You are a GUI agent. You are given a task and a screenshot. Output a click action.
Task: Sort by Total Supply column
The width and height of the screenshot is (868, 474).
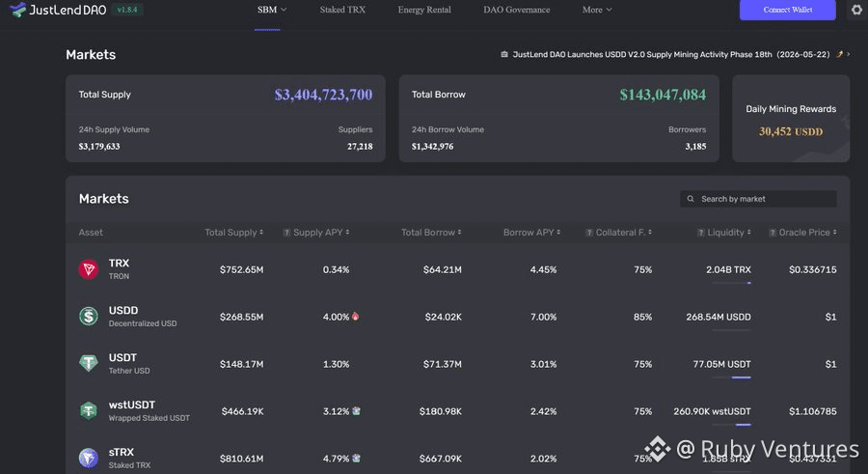coord(234,233)
